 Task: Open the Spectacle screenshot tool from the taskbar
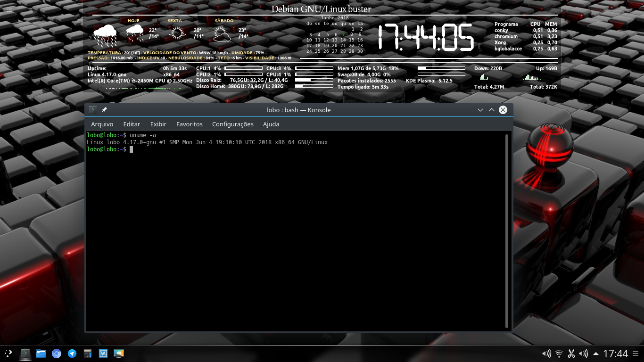119,354
